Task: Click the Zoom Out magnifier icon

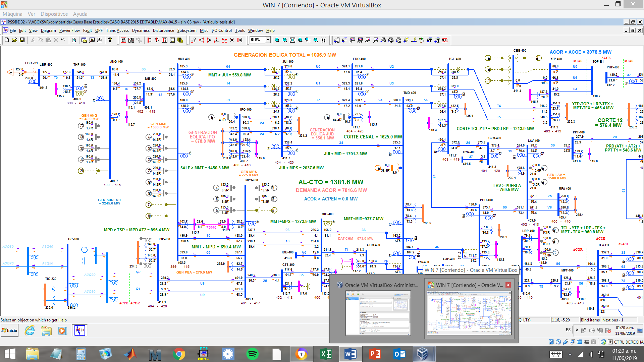Action: point(285,40)
